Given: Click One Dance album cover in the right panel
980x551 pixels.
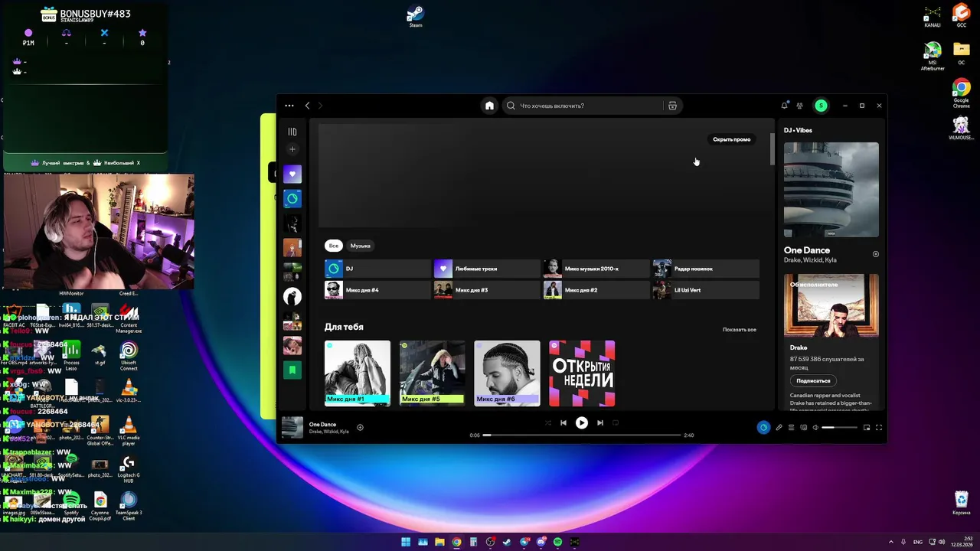Looking at the screenshot, I should tap(831, 190).
